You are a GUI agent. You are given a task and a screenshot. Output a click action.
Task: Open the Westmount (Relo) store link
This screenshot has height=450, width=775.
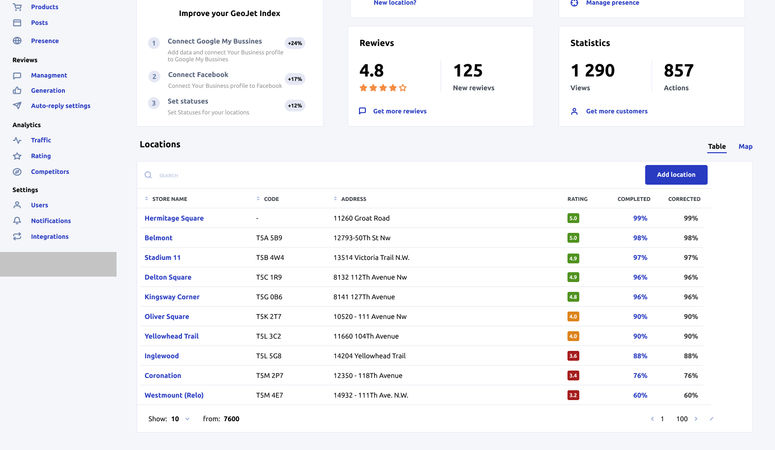tap(173, 396)
